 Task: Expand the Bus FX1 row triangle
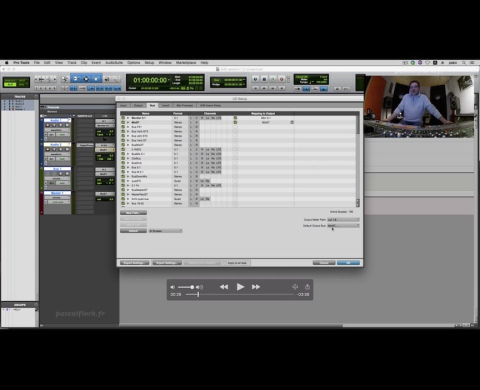[x=128, y=127]
